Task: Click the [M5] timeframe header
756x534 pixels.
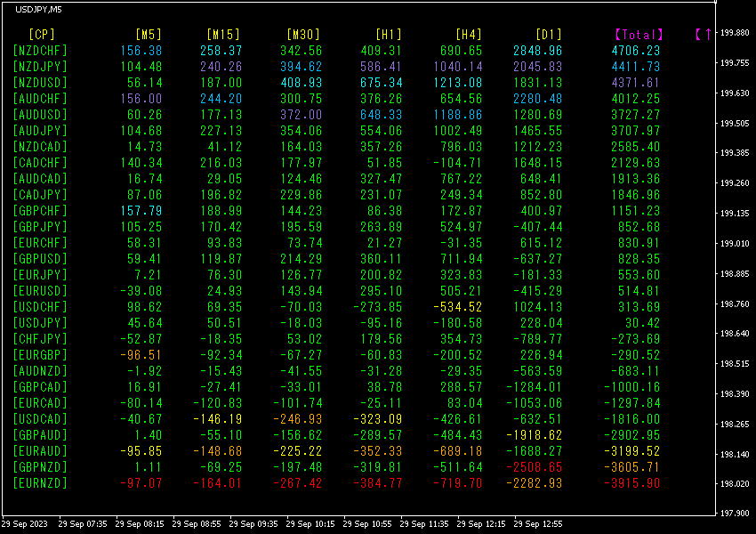Action: [149, 34]
